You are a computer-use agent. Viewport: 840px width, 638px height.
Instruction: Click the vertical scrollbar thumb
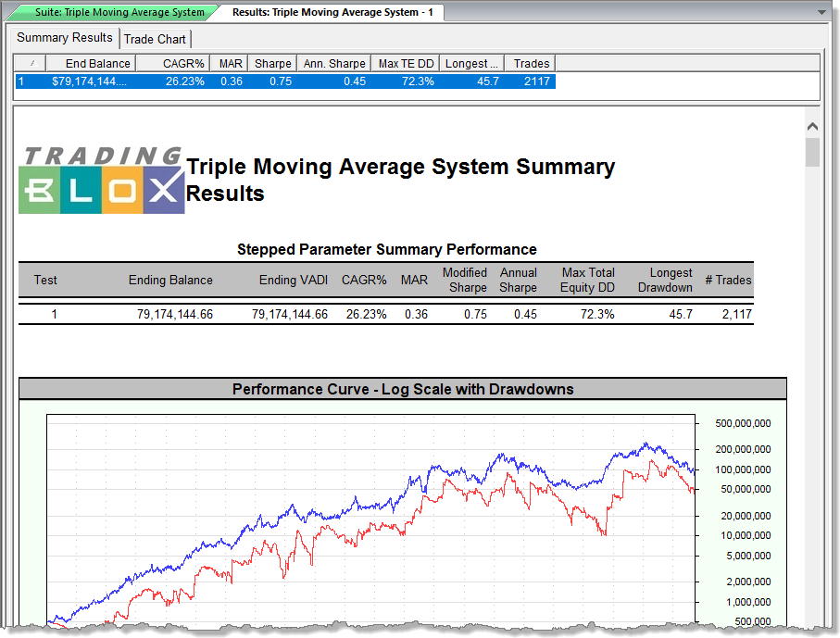coord(812,152)
